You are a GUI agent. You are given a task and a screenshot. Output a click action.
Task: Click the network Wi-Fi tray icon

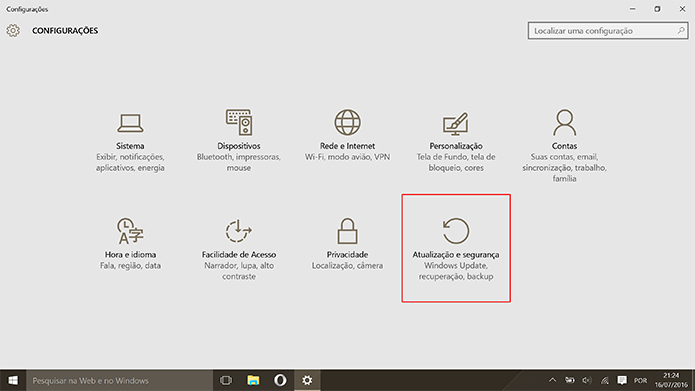pyautogui.click(x=605, y=380)
